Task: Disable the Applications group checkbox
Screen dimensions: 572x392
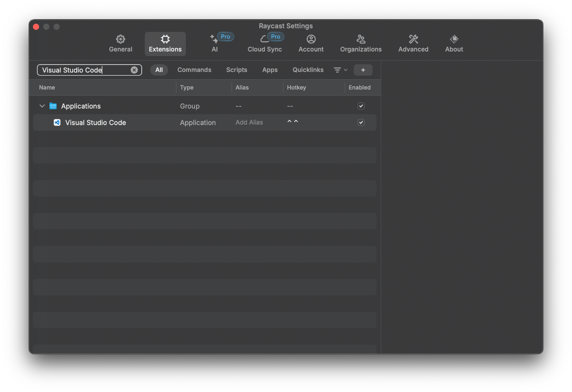Action: (x=361, y=106)
